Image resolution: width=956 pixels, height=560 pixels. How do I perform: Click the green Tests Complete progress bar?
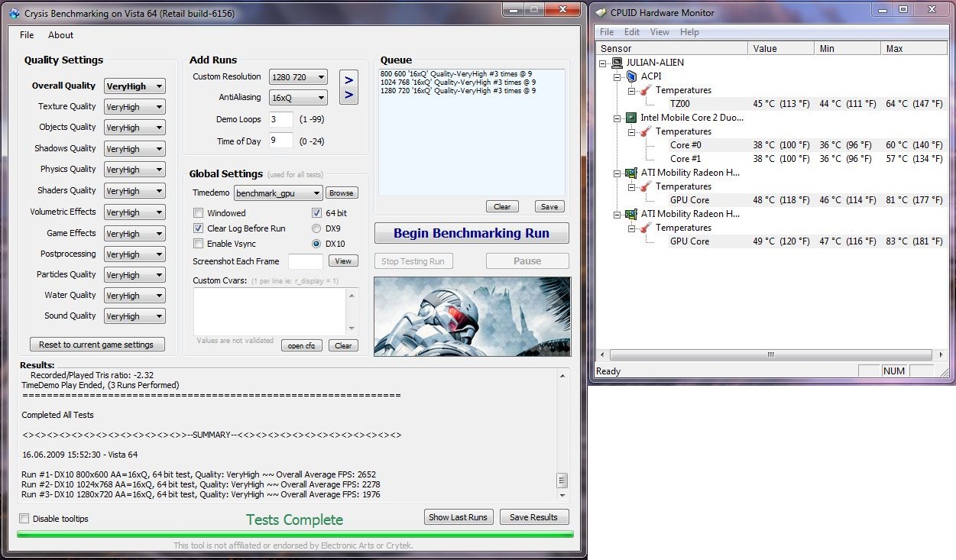tap(295, 534)
